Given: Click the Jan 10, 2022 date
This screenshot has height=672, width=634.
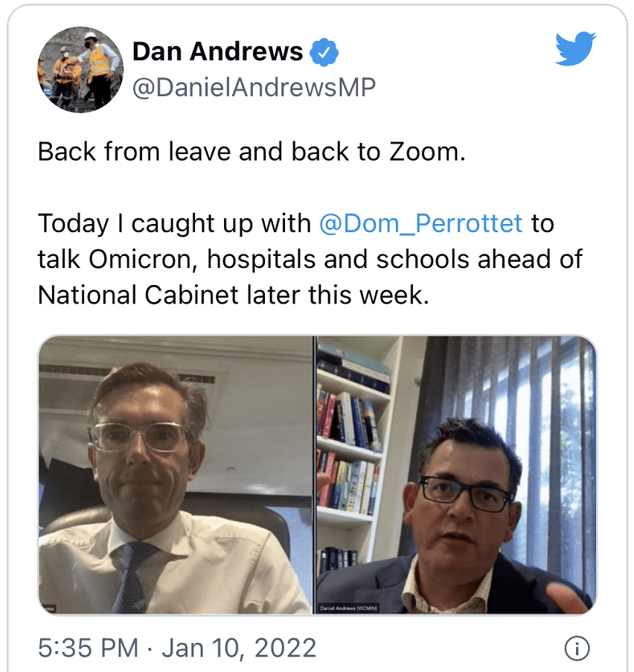Looking at the screenshot, I should (239, 647).
